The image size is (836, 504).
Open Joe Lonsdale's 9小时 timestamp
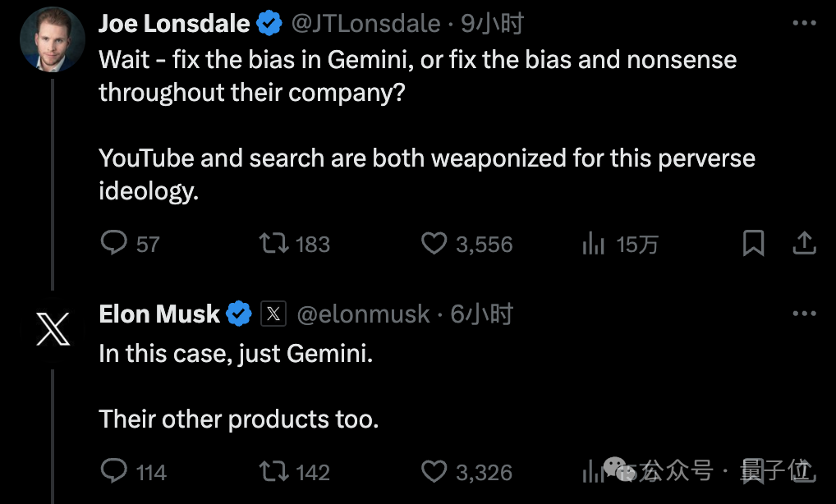492,24
